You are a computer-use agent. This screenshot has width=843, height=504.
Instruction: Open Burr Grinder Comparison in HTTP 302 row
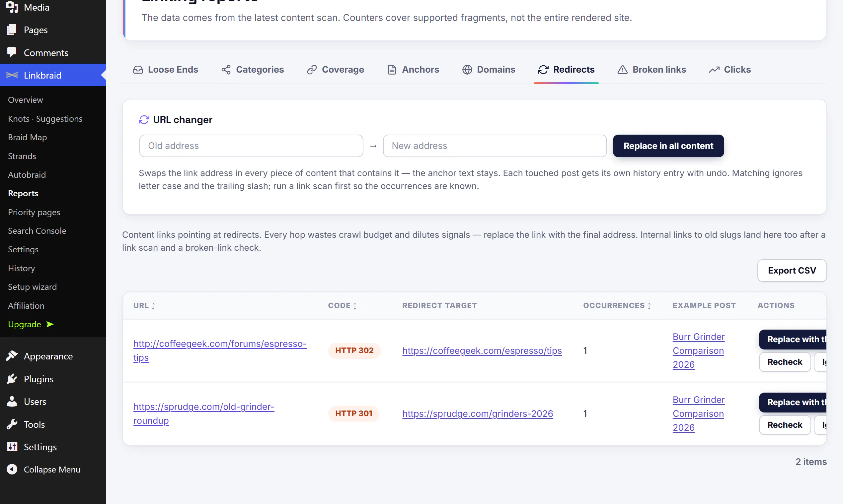point(698,350)
